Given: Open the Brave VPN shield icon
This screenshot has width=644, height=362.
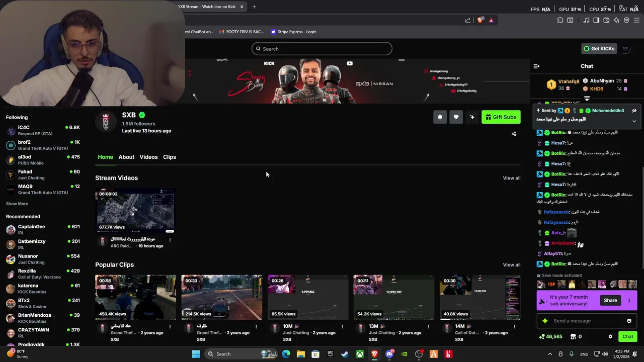Looking at the screenshot, I should [626, 20].
